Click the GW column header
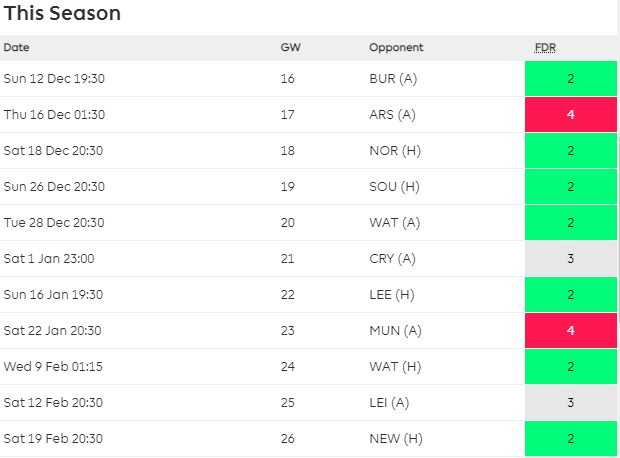Screen dimensions: 620x458 click(289, 47)
